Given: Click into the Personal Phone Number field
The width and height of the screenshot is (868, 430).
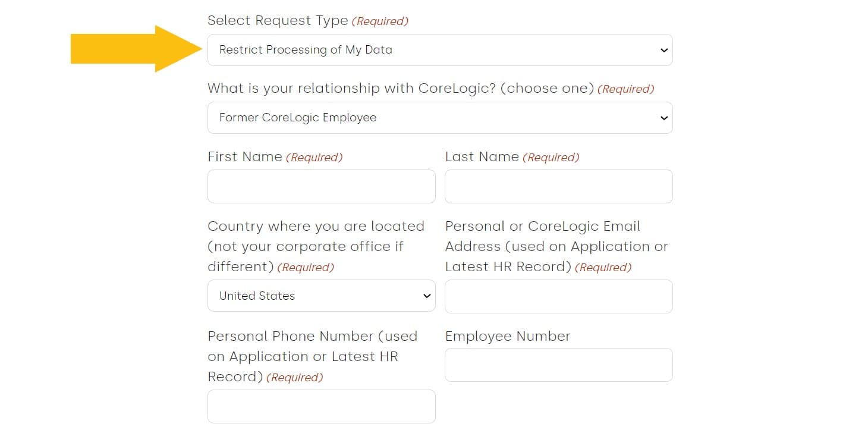Looking at the screenshot, I should click(321, 406).
